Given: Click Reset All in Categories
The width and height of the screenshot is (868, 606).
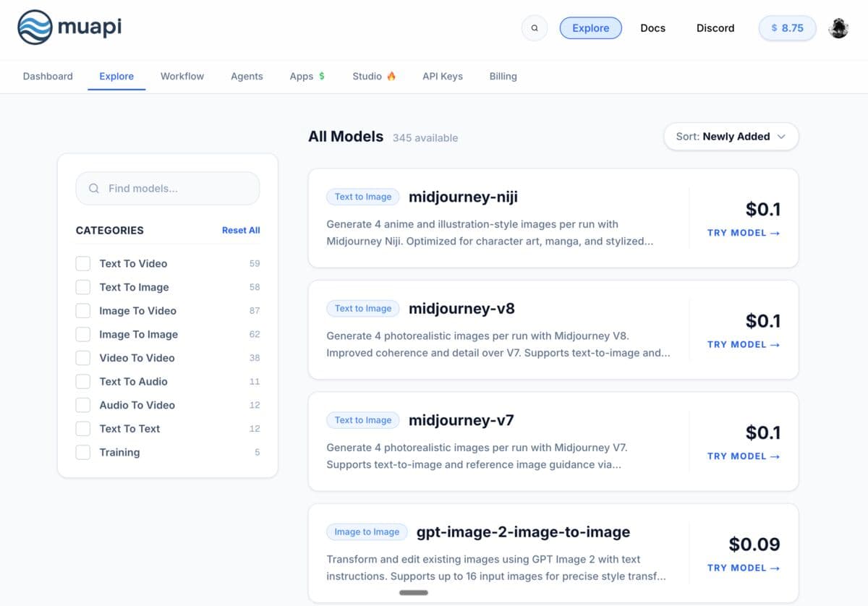Looking at the screenshot, I should [241, 230].
